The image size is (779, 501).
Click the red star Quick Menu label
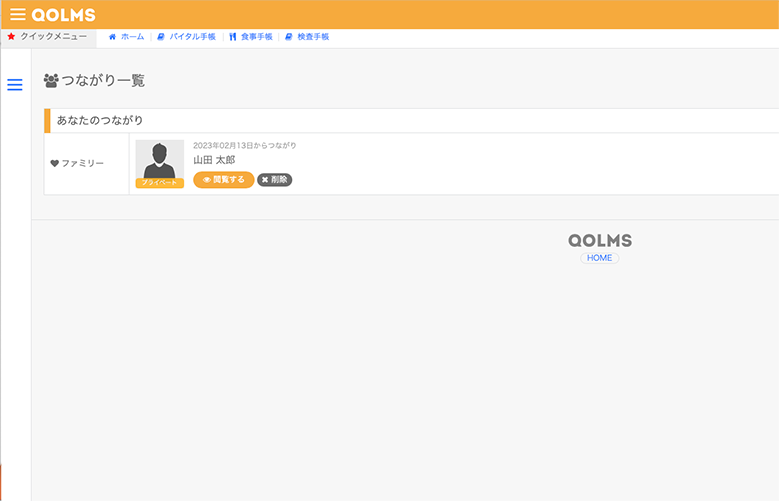[x=47, y=37]
